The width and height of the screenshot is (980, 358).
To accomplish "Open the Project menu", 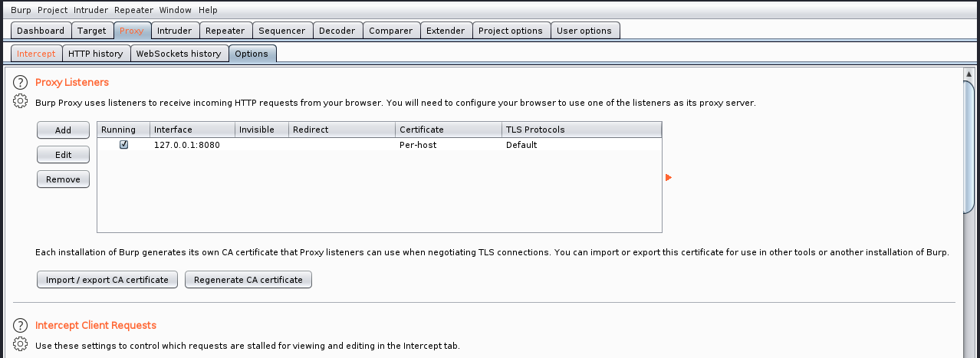I will click(52, 10).
